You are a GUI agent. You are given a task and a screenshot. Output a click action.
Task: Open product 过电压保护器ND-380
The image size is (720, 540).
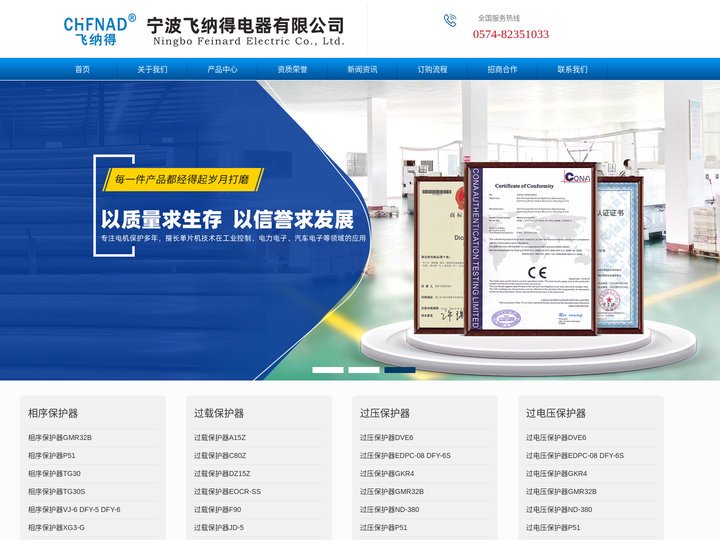(x=559, y=510)
